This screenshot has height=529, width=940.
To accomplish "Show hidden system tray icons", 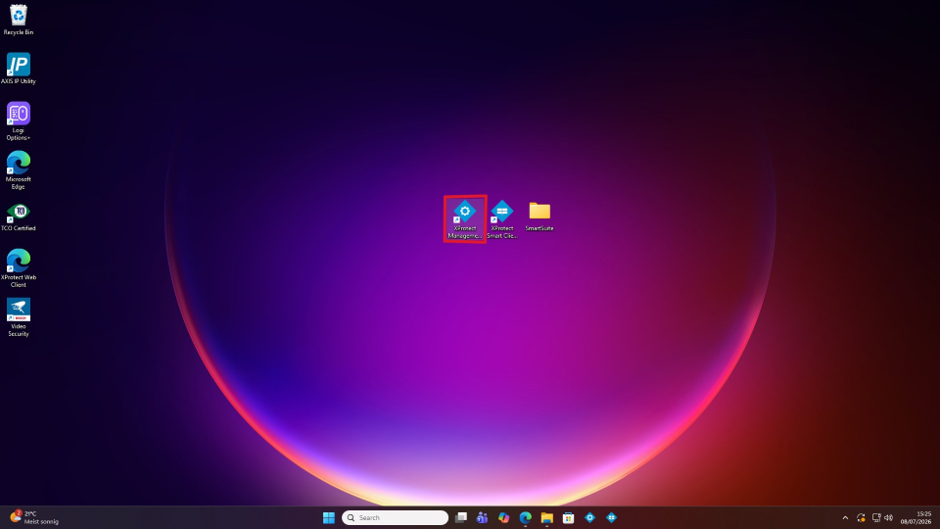I will [x=845, y=518].
